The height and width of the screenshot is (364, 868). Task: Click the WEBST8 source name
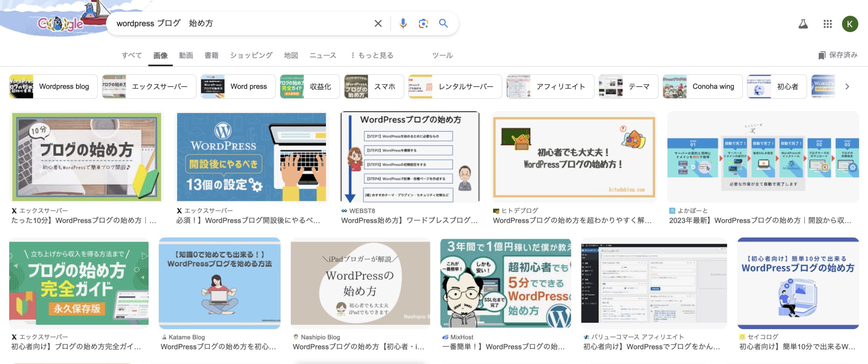(x=362, y=211)
